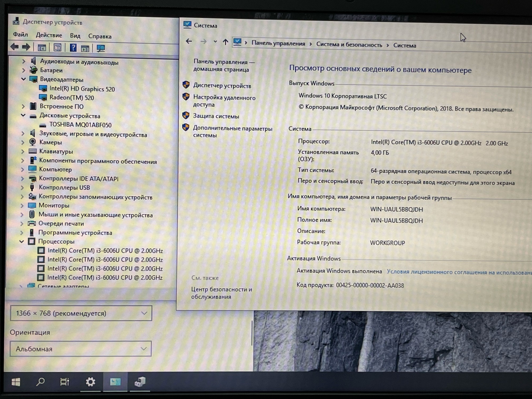
Task: Switch to the Система taskbar app icon
Action: coord(115,382)
